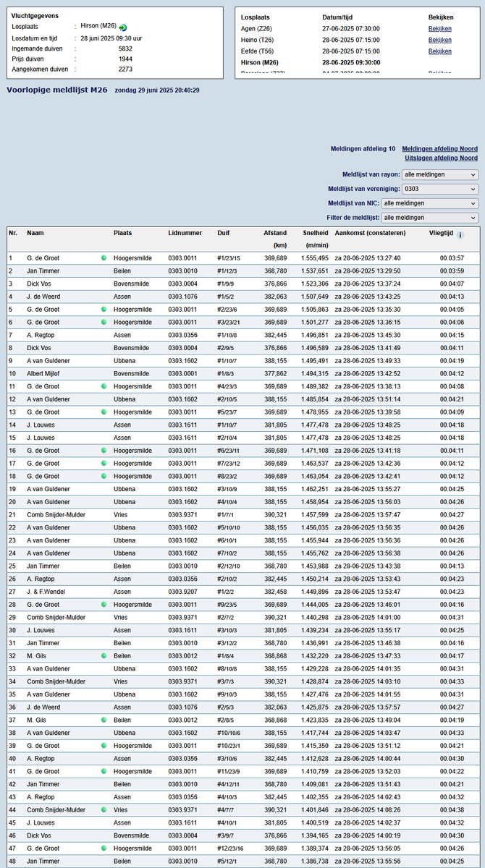This screenshot has width=485, height=868.
Task: Click the green dot in row 11
Action: (x=104, y=386)
